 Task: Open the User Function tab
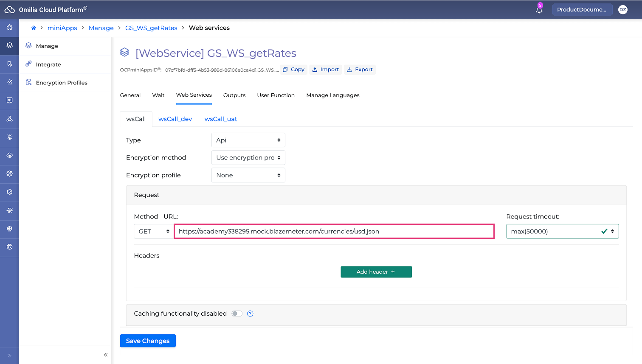276,95
